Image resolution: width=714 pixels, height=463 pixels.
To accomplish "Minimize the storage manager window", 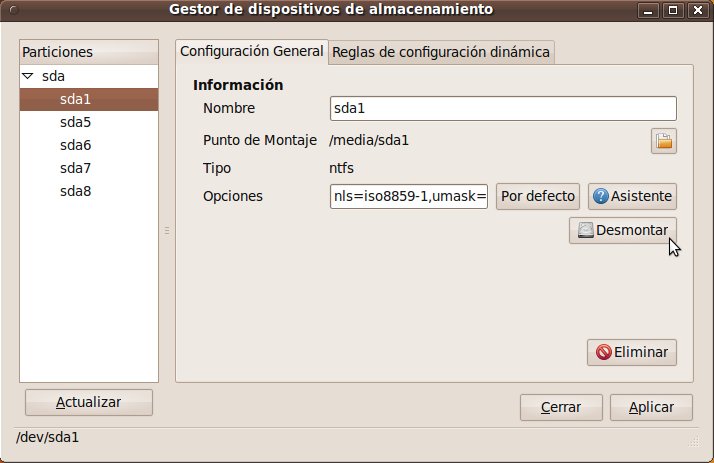I will (x=648, y=10).
